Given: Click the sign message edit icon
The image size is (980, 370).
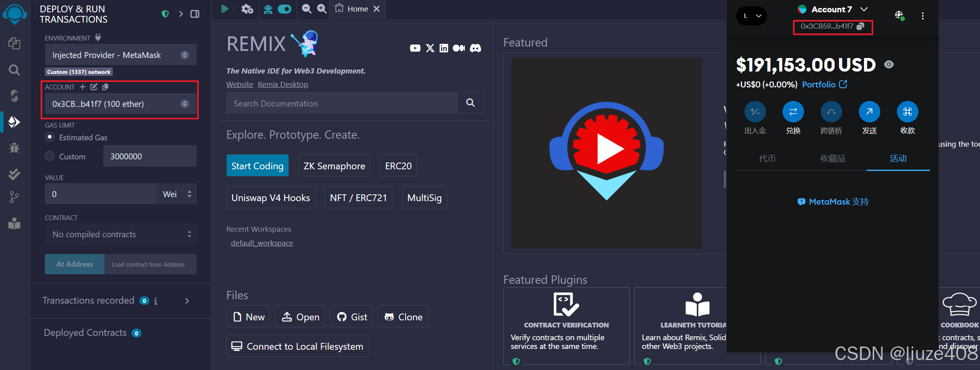Looking at the screenshot, I should [x=94, y=87].
